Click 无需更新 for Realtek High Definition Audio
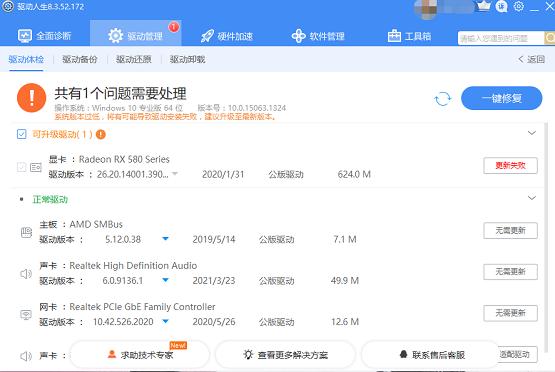Screen dimensions: 555x372 click(x=510, y=272)
